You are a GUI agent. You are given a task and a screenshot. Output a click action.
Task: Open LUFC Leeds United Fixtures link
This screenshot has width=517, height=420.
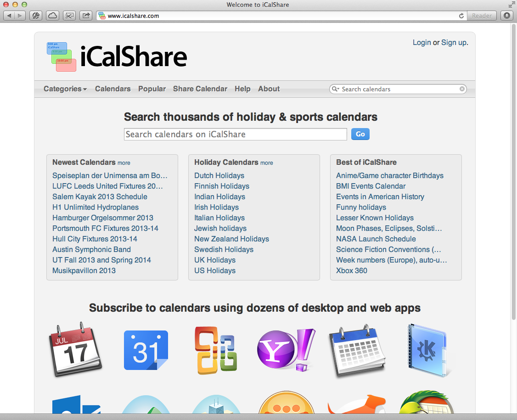pos(107,186)
